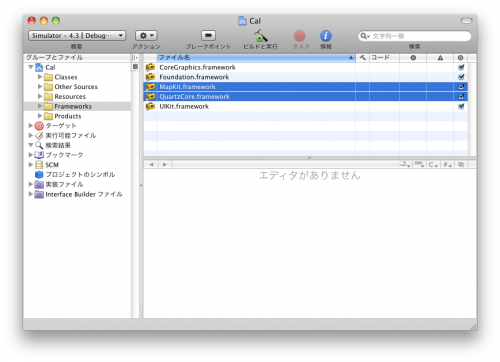Click the UIKit.framework toolbox icon

[x=150, y=106]
